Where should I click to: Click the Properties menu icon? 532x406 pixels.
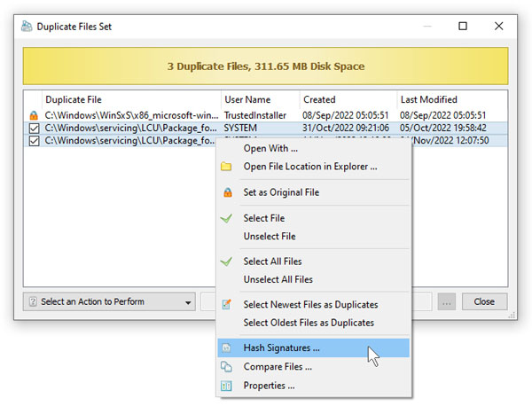(226, 386)
